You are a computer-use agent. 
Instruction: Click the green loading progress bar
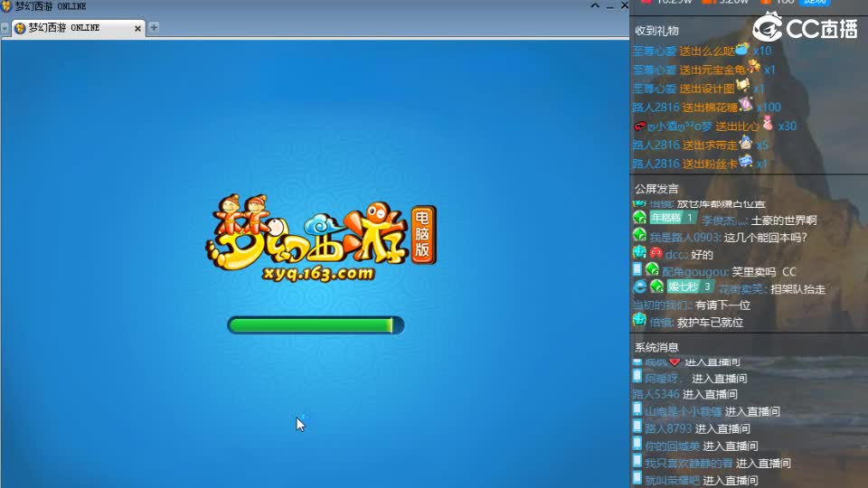316,324
